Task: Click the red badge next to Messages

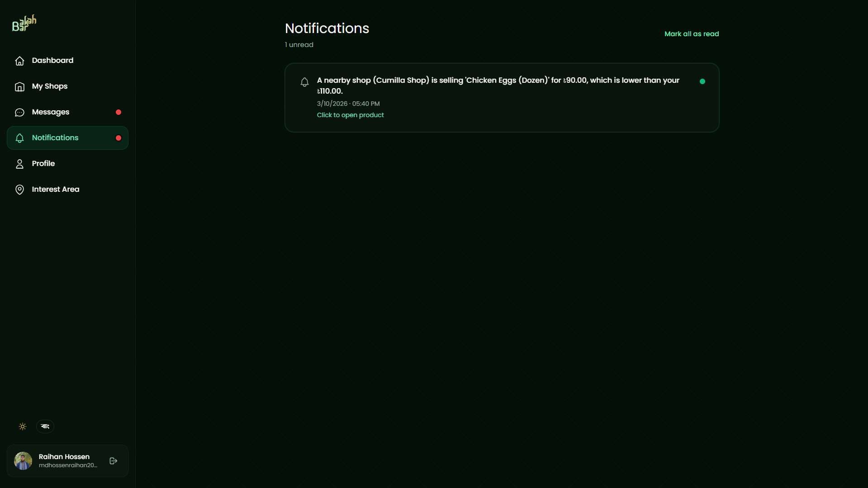Action: 119,112
